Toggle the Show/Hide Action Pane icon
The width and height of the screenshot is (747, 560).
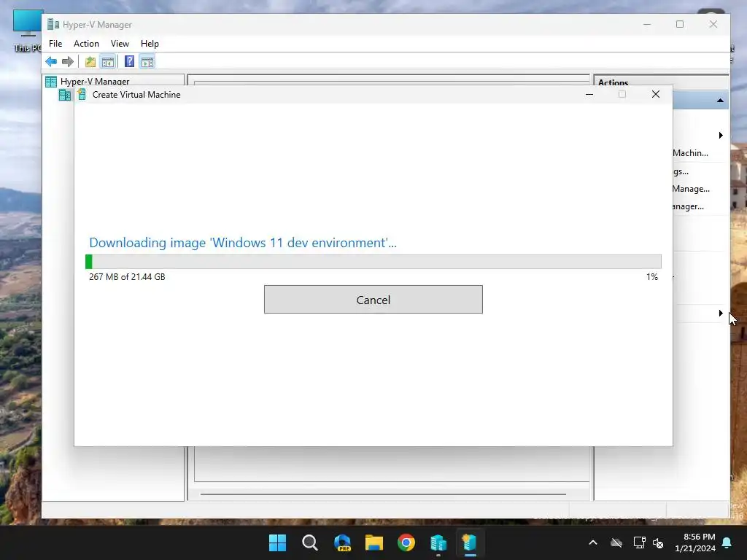pyautogui.click(x=147, y=61)
